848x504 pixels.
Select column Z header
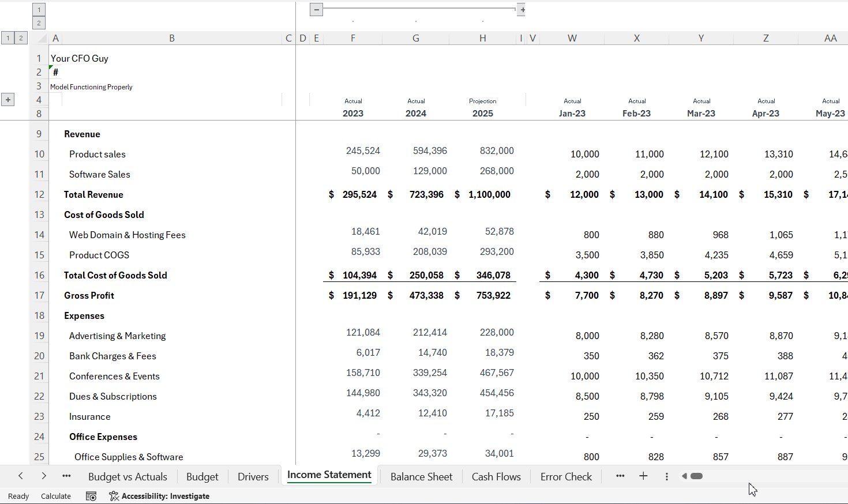point(766,38)
